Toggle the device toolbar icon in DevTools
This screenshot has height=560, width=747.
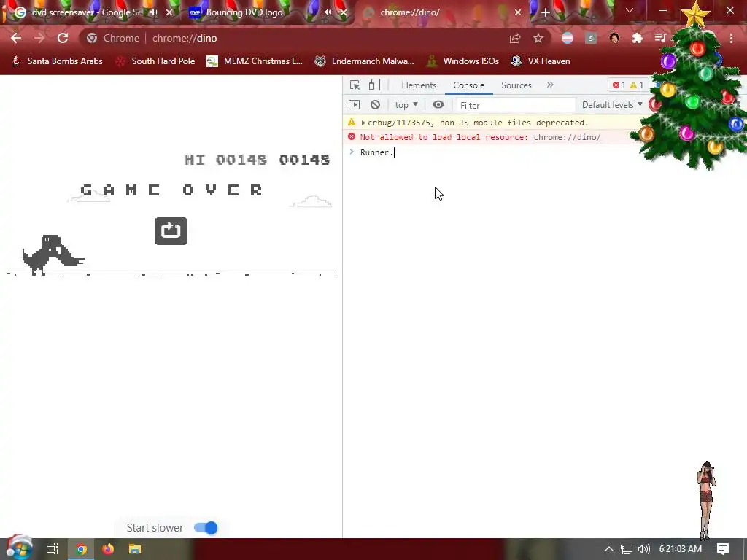tap(374, 85)
